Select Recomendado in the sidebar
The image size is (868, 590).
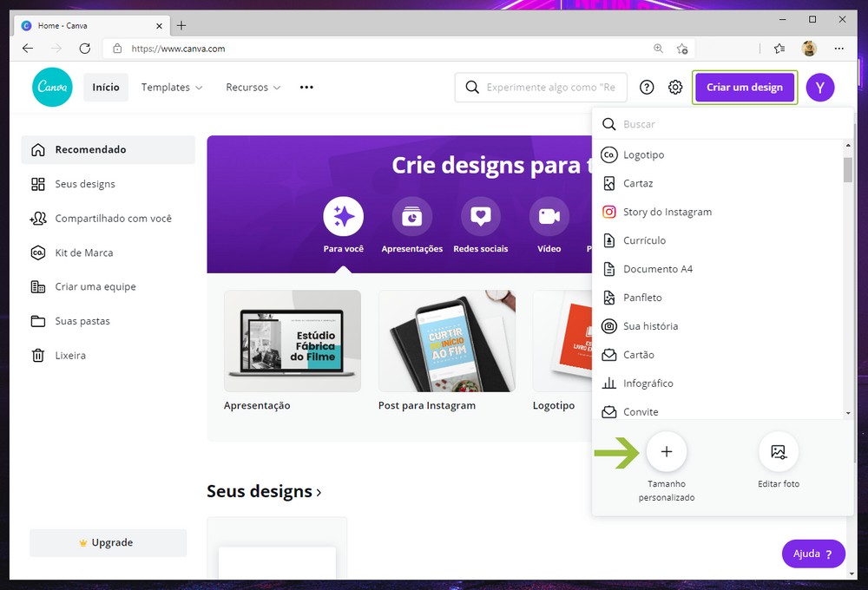pyautogui.click(x=108, y=149)
